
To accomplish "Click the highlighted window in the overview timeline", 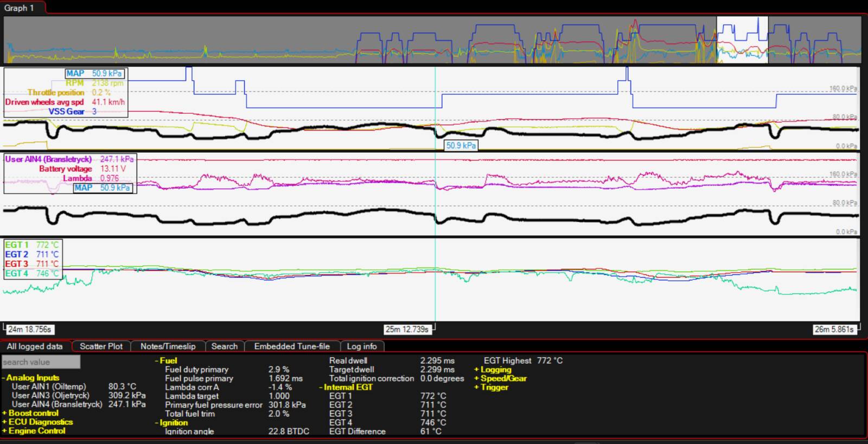I will click(x=742, y=40).
